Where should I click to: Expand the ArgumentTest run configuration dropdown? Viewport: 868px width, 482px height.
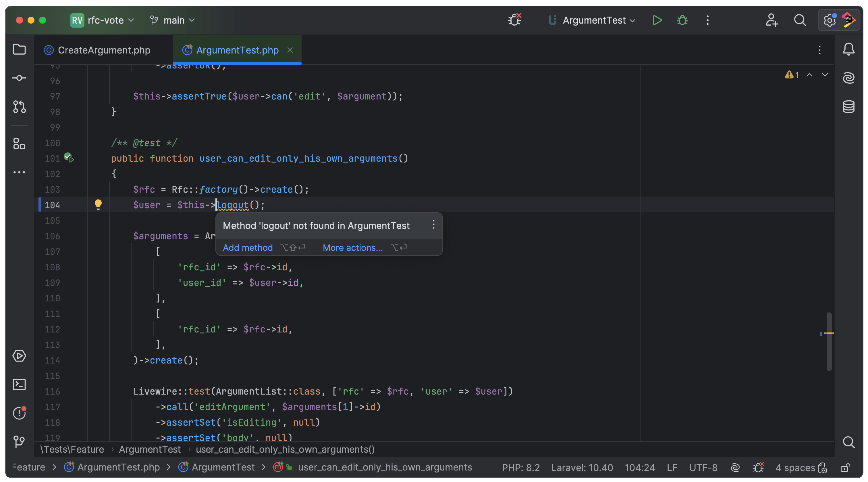click(594, 20)
